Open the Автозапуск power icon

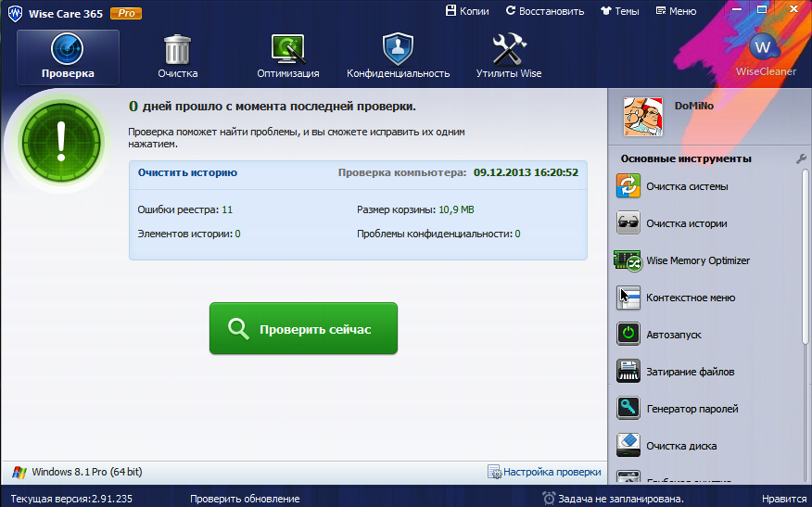[628, 335]
